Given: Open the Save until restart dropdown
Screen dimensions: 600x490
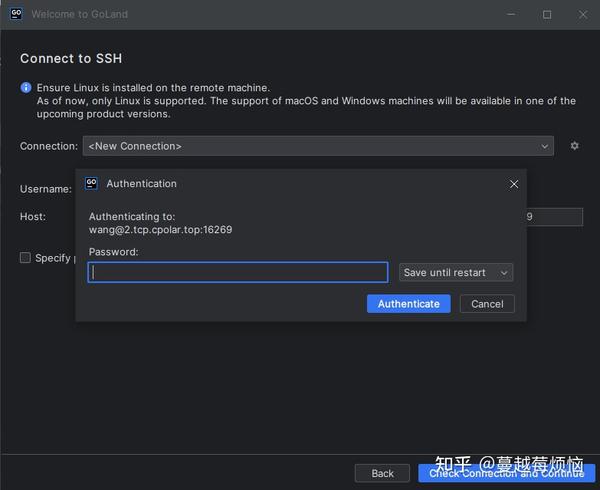Looking at the screenshot, I should (x=456, y=272).
